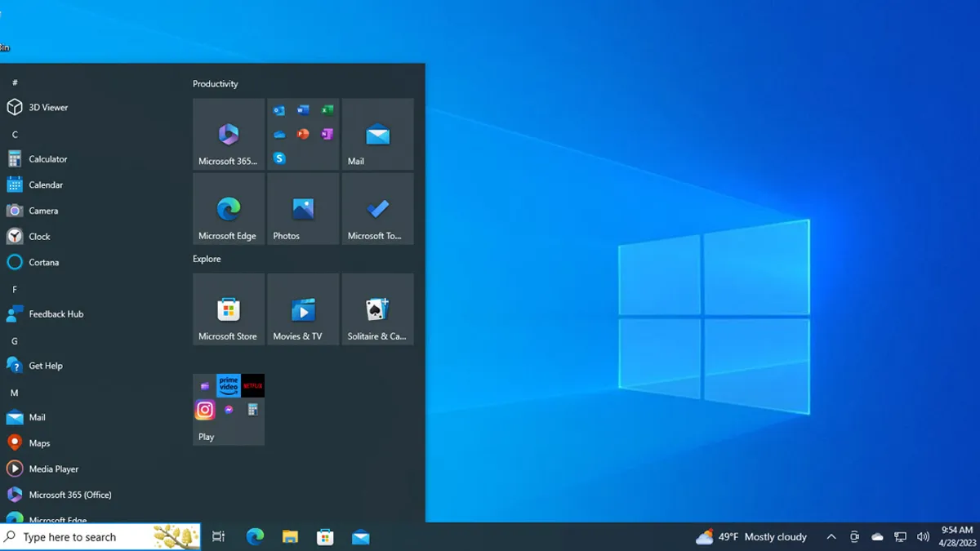980x551 pixels.
Task: Open the Microsoft Edge tile
Action: tap(229, 209)
